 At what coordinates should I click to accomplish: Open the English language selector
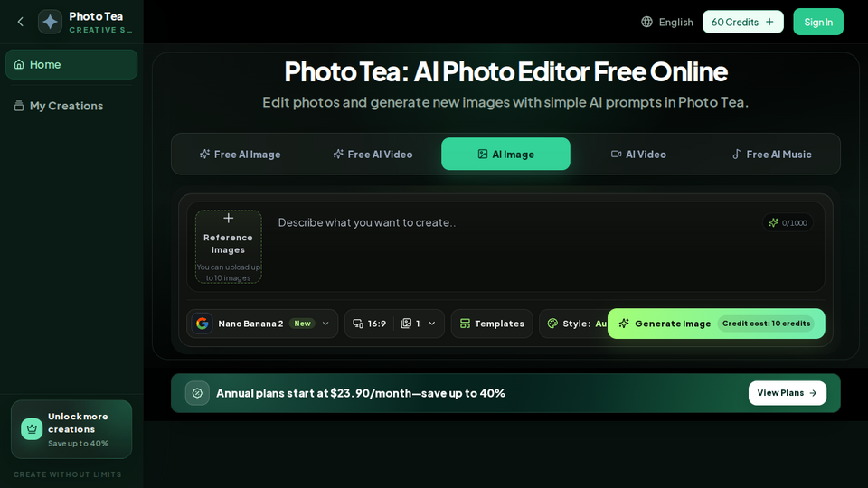click(x=667, y=22)
